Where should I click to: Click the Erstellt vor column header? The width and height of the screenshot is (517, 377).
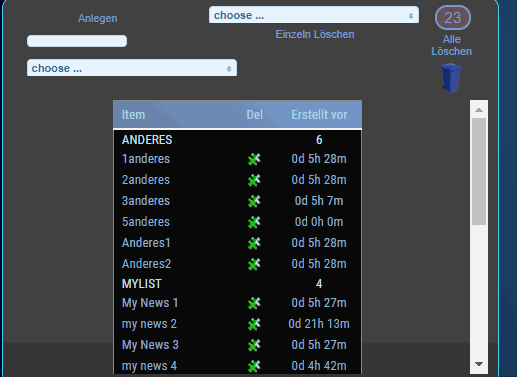pyautogui.click(x=319, y=115)
